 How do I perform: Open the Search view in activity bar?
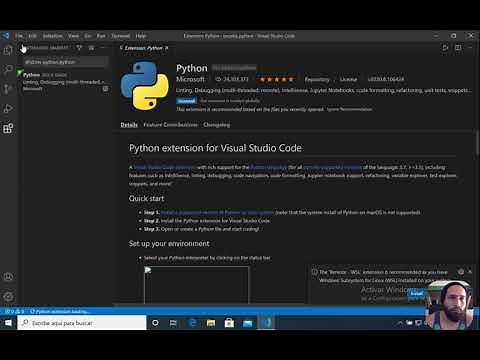[x=8, y=69]
